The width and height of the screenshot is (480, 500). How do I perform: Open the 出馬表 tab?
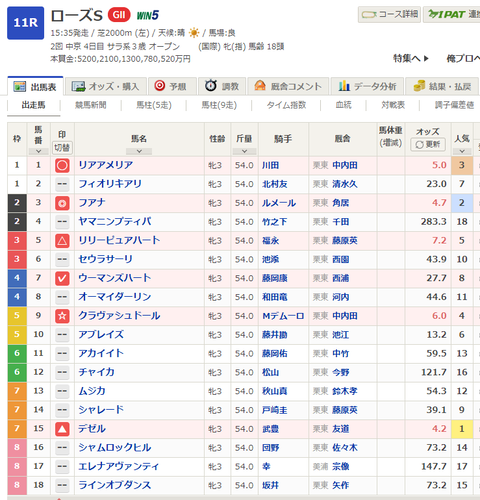(x=35, y=87)
